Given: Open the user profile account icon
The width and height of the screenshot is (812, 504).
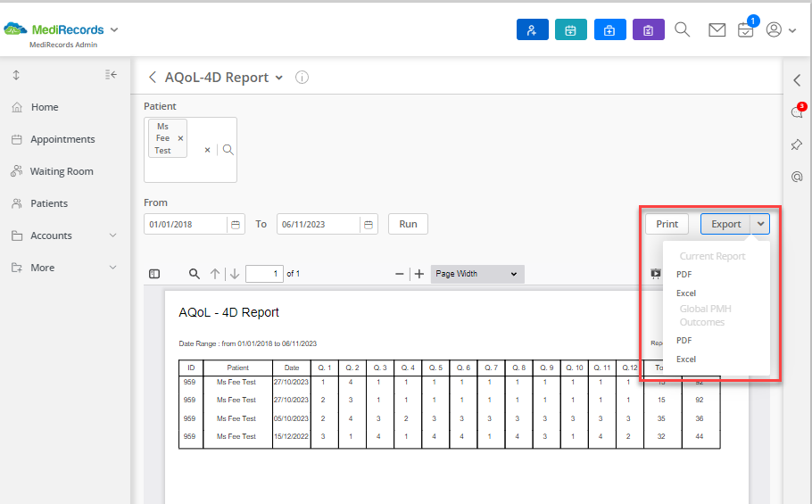Looking at the screenshot, I should point(774,29).
